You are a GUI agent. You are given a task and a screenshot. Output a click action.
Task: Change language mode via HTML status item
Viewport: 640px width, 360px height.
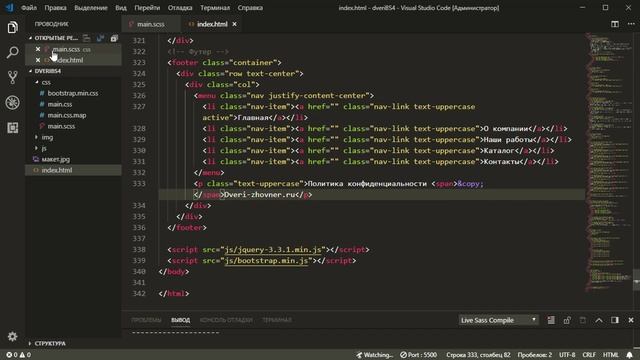(611, 355)
